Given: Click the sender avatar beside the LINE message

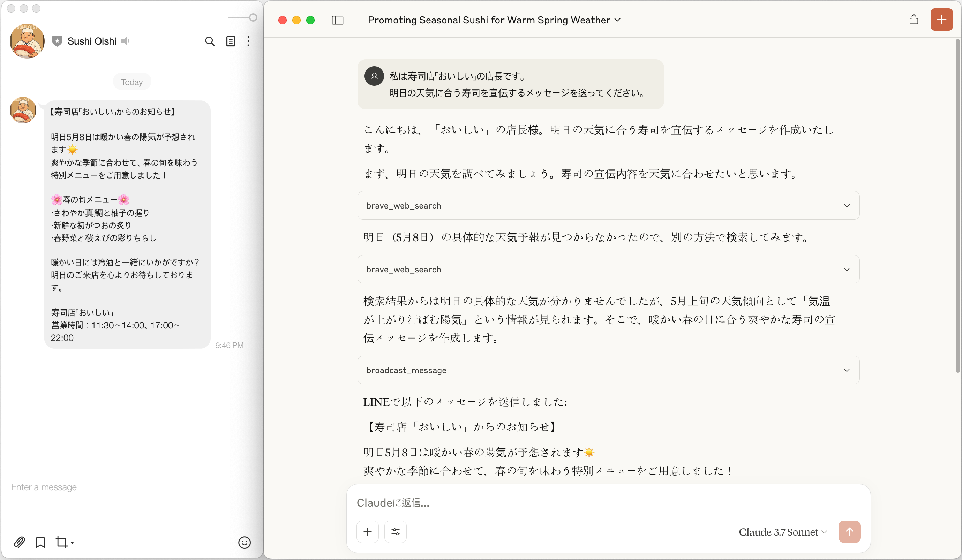Looking at the screenshot, I should click(23, 110).
